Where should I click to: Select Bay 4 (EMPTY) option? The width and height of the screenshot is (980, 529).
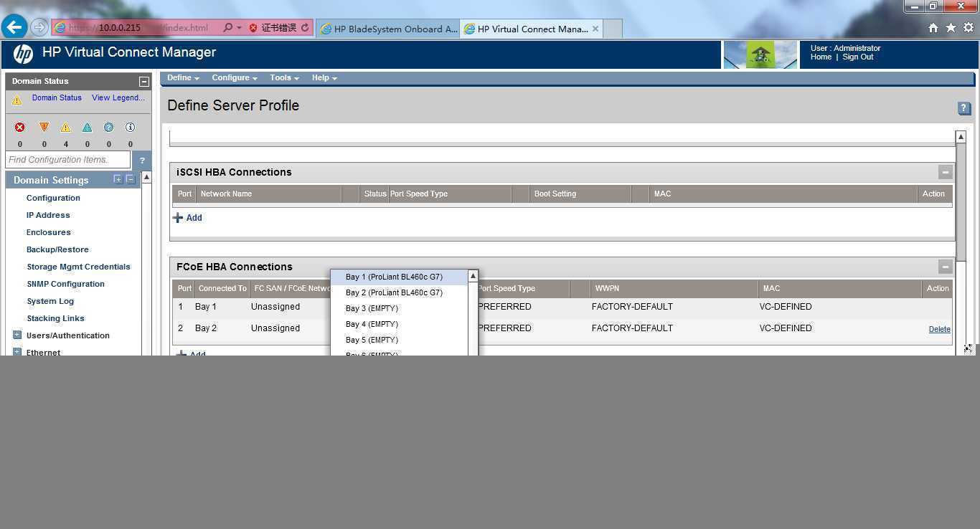coord(399,324)
